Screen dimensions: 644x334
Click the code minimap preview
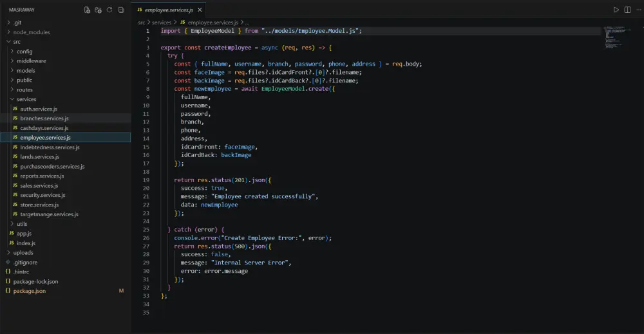click(x=618, y=38)
